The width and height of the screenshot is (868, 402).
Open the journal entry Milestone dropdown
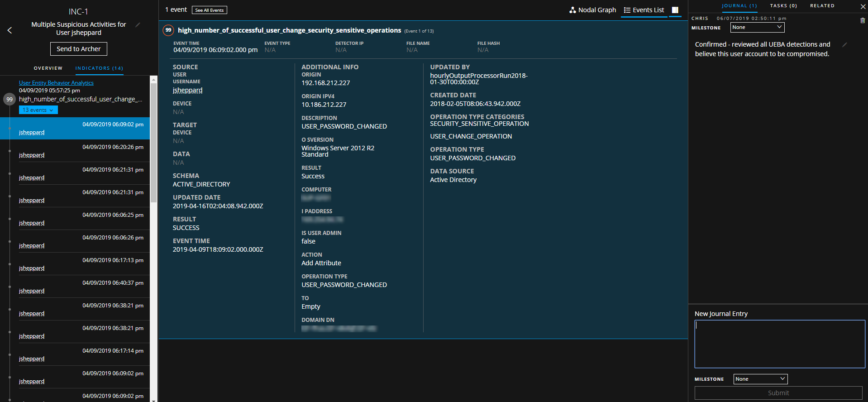[x=757, y=28]
